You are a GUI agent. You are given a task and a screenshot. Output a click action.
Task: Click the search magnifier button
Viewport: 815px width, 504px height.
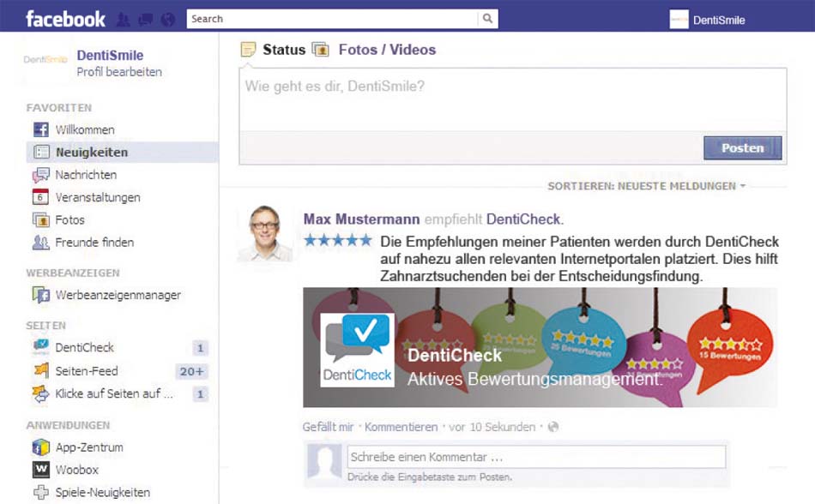[487, 19]
